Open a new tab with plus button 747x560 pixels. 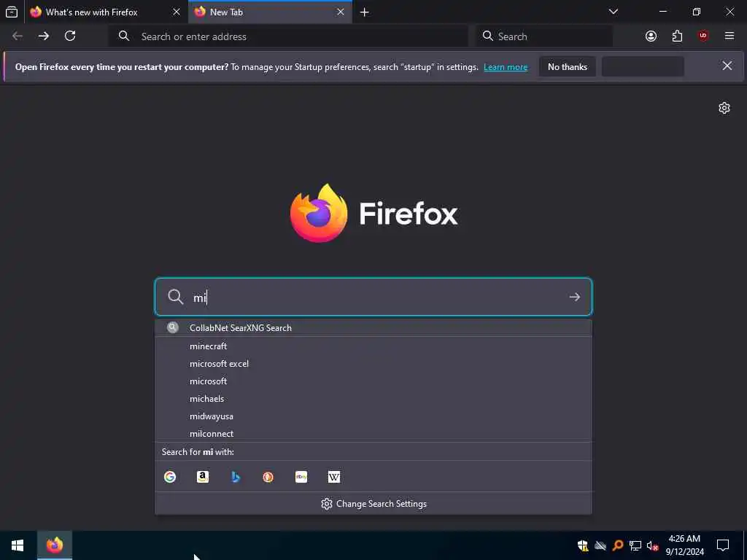coord(365,12)
